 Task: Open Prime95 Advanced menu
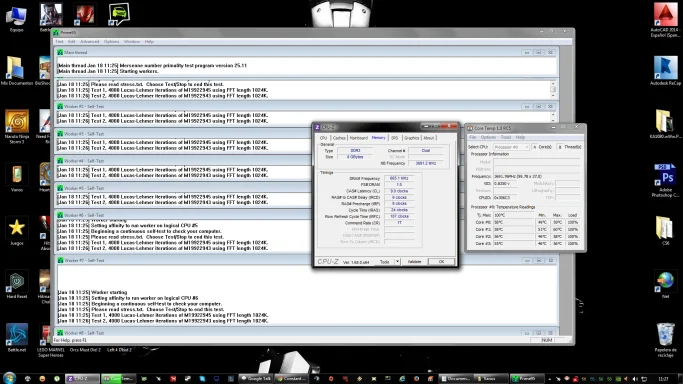pos(90,42)
